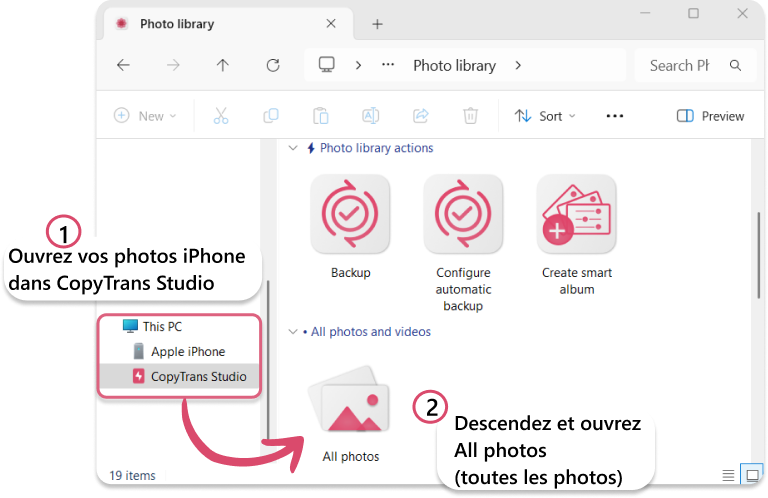Go up one folder level arrow

pyautogui.click(x=223, y=65)
